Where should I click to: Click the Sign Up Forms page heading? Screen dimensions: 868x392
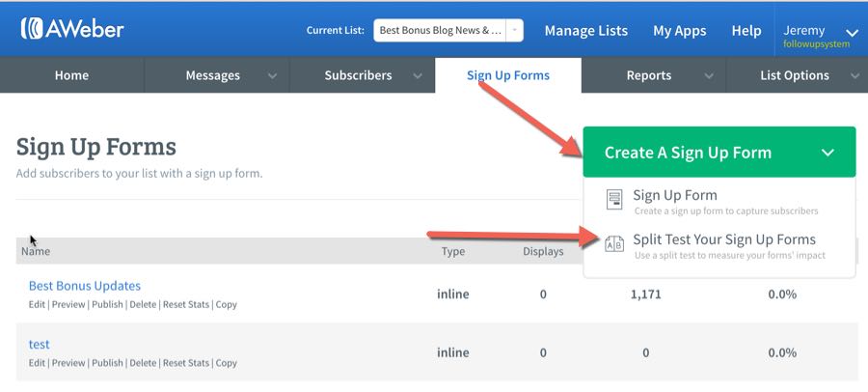tap(96, 147)
